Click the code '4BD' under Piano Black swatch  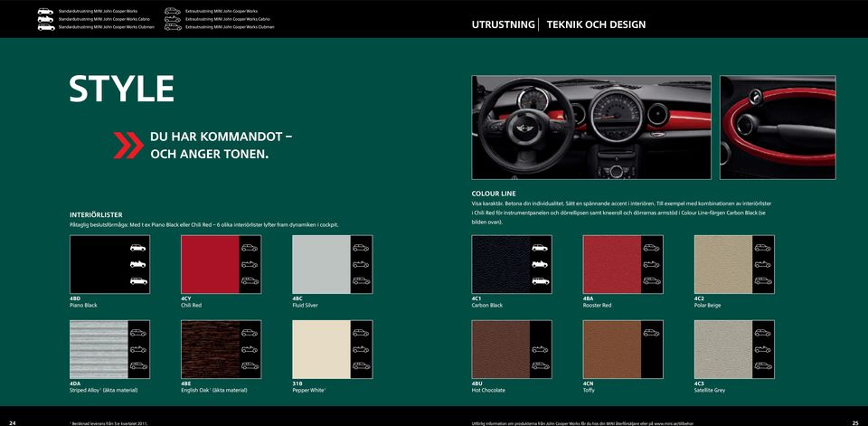tap(75, 298)
